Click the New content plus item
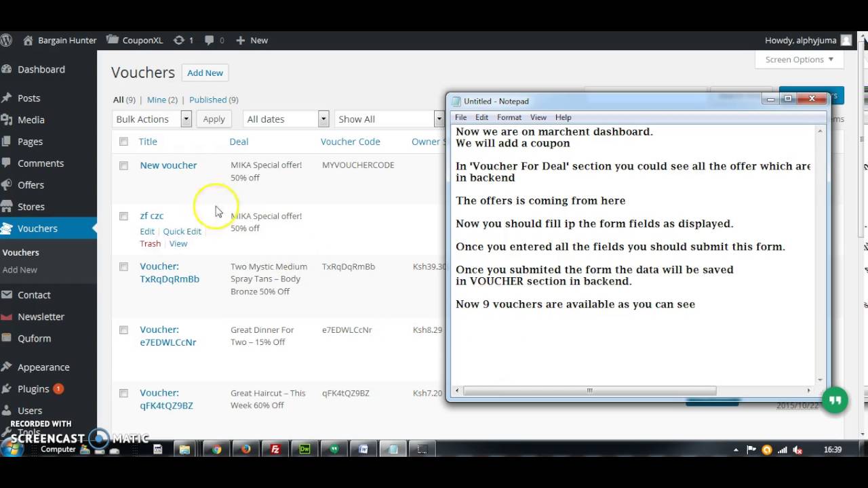This screenshot has height=488, width=868. (252, 40)
